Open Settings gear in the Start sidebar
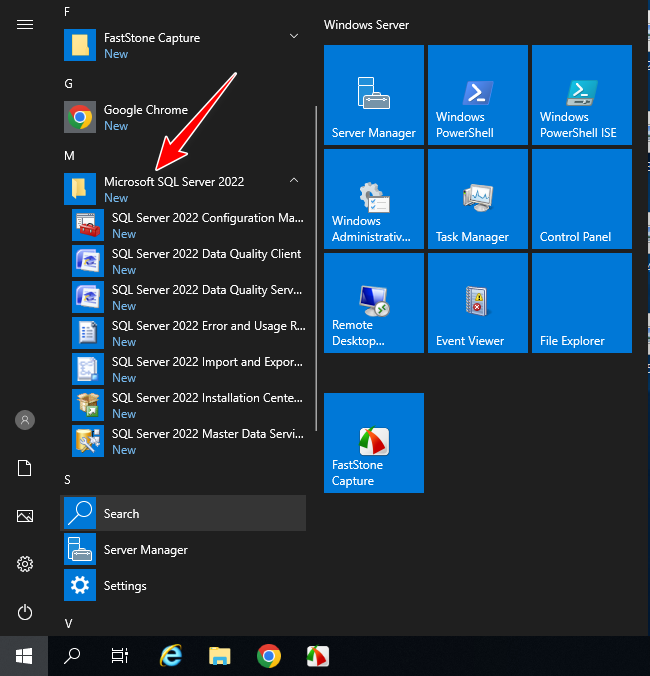 [x=25, y=563]
